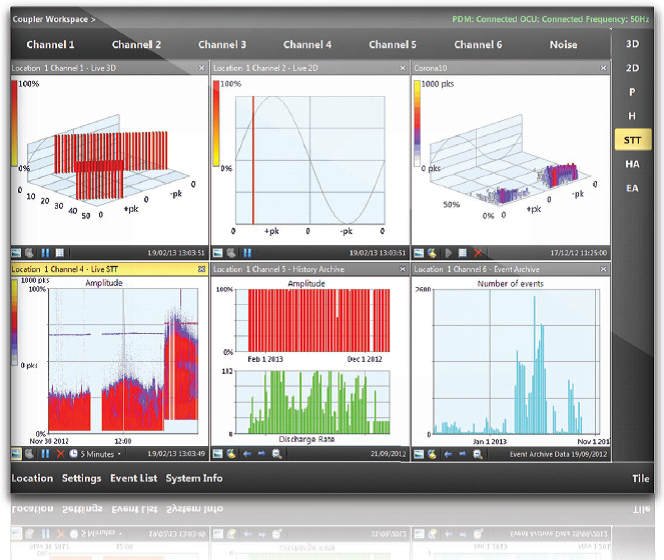Select the H view button in sidebar

pos(632,116)
